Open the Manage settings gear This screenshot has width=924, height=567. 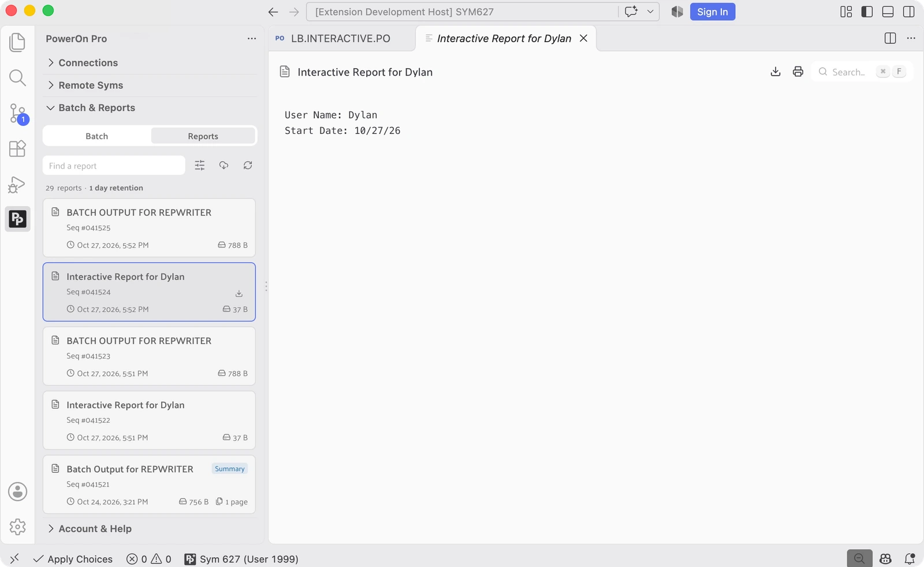pos(17,527)
